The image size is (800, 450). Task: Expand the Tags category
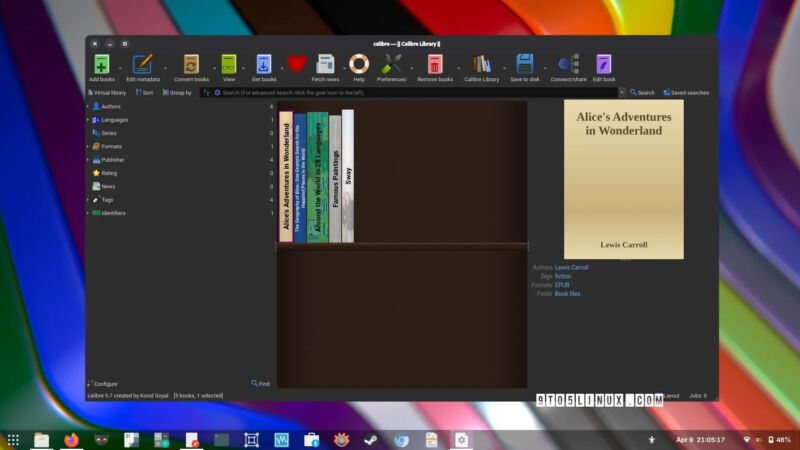point(87,199)
